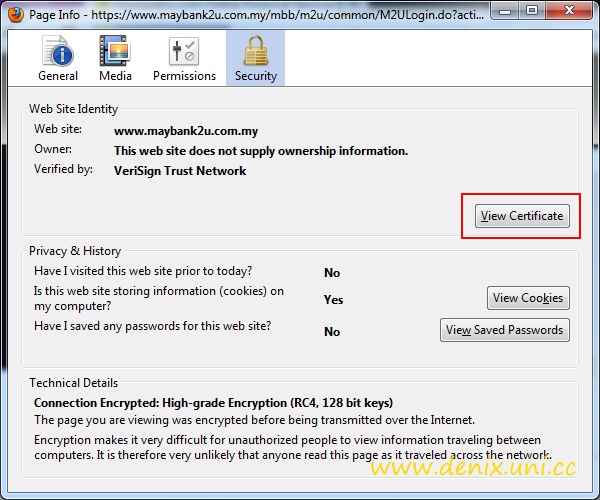Click the Security tab label
The image size is (600, 500).
point(256,76)
